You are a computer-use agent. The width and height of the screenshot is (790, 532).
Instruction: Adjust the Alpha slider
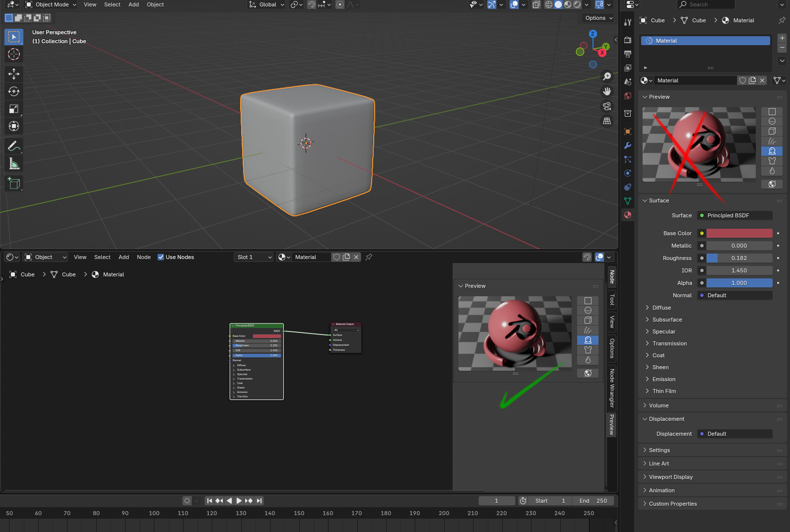click(x=739, y=283)
